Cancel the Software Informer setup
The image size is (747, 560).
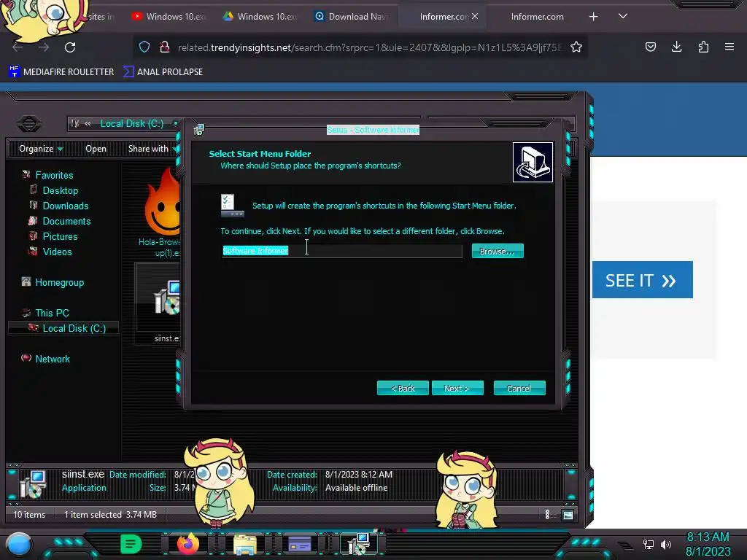pos(519,388)
